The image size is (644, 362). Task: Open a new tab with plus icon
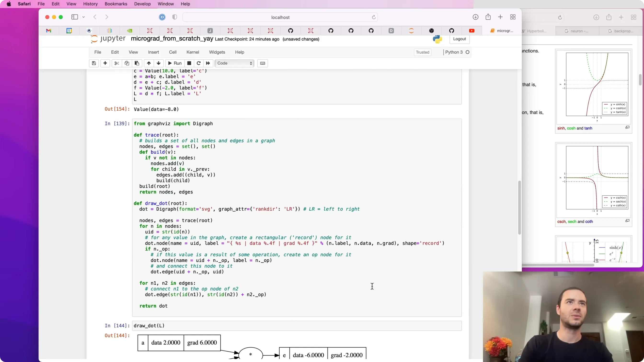[x=500, y=17]
